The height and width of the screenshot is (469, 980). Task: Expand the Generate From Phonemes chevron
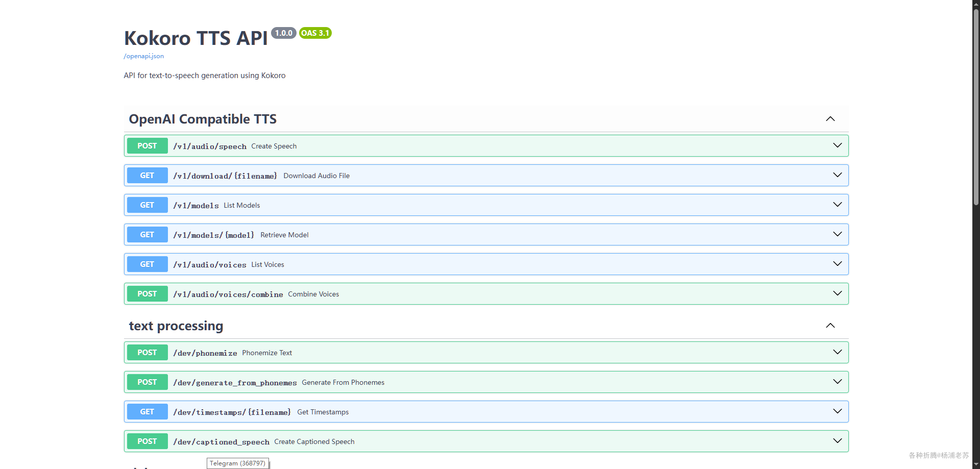838,382
